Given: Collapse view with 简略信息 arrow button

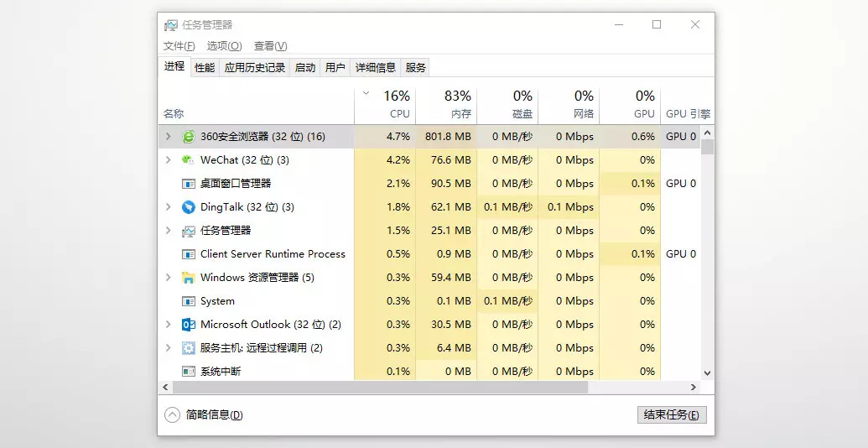Looking at the screenshot, I should click(x=172, y=414).
